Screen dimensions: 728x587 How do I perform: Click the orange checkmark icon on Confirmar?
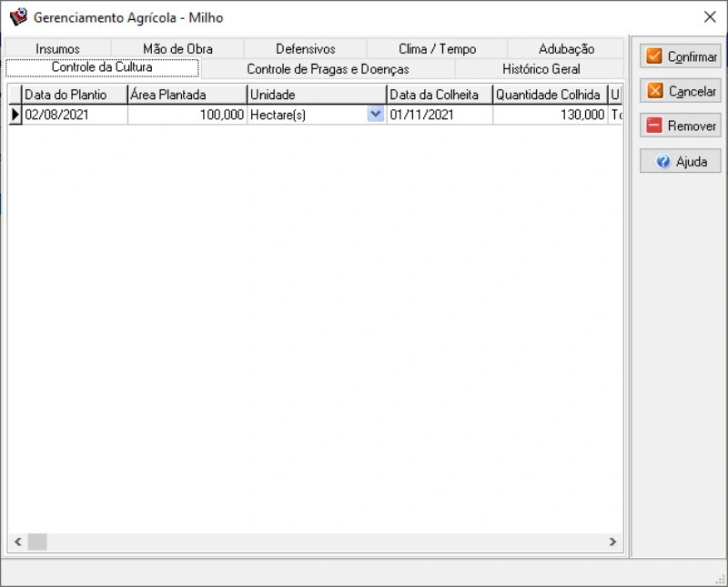coord(654,56)
